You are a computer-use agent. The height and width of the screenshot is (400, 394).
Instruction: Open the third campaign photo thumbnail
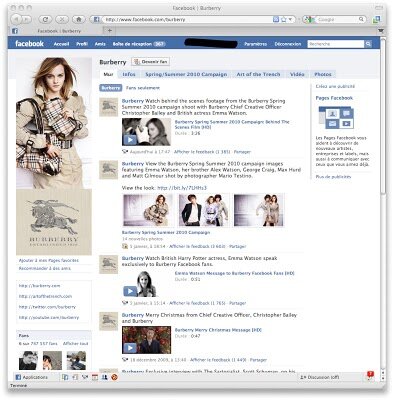point(259,210)
